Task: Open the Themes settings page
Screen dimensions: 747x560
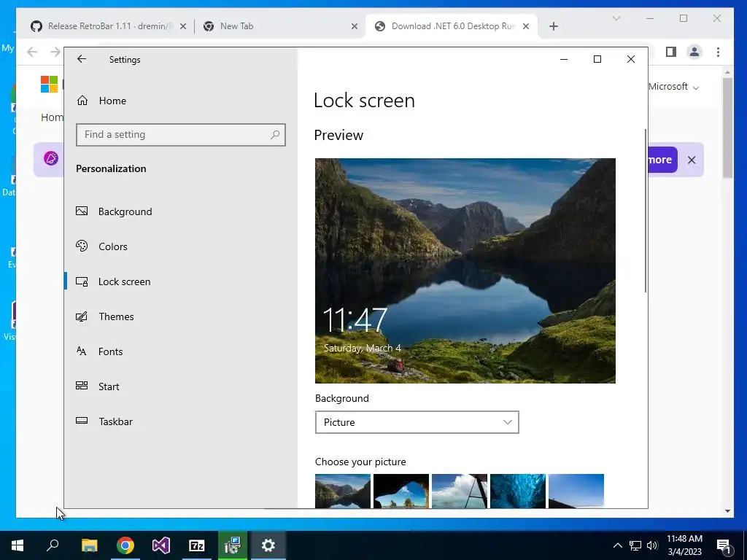Action: pos(116,316)
